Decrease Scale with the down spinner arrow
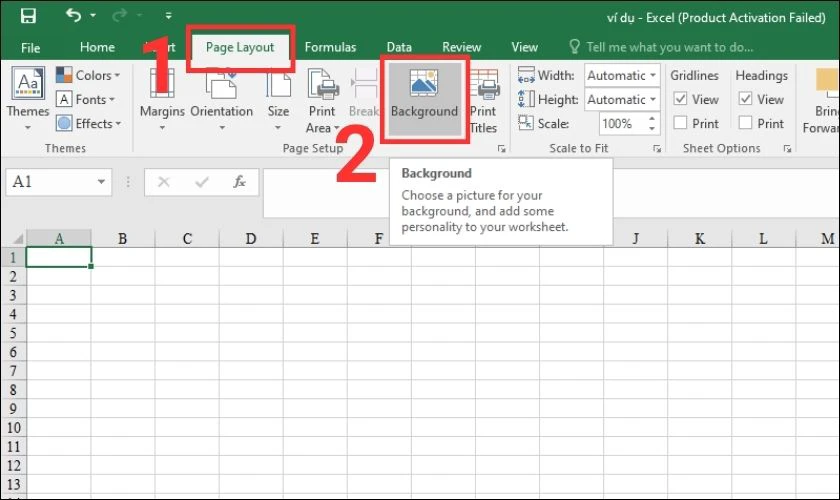This screenshot has height=500, width=840. click(652, 129)
